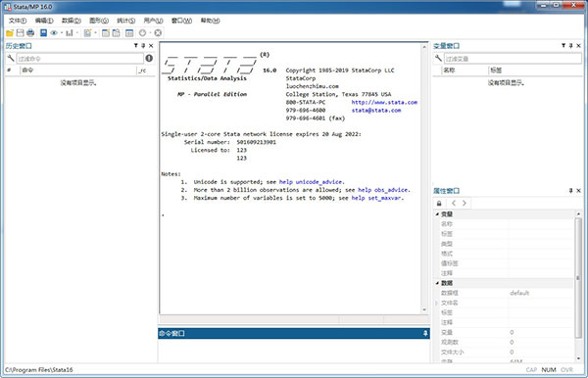The height and width of the screenshot is (378, 588).
Task: Click the 过滤命令 filter input field
Action: (80, 59)
